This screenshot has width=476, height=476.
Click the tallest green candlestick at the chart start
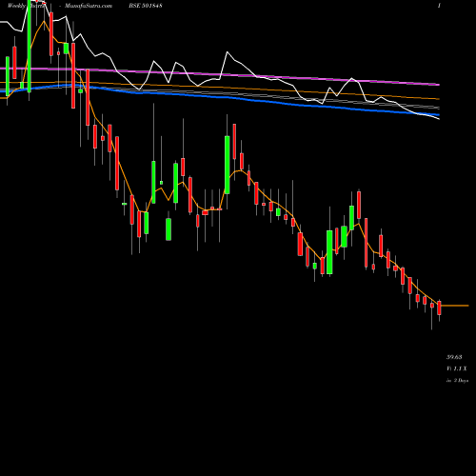[30, 46]
